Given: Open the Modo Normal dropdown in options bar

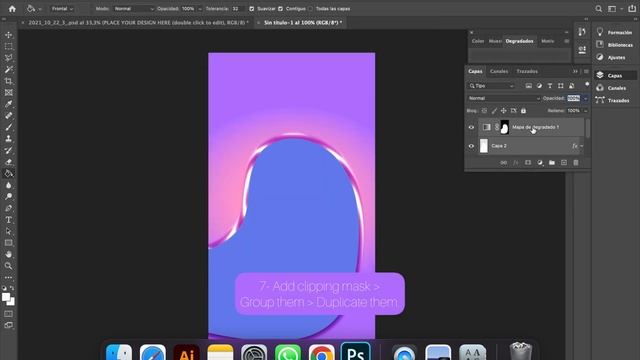Looking at the screenshot, I should (x=134, y=9).
